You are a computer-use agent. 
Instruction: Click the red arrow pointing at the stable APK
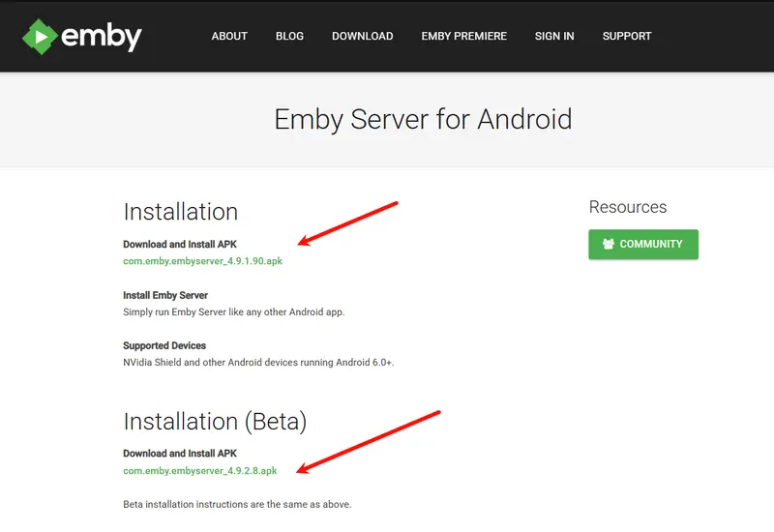pyautogui.click(x=348, y=223)
